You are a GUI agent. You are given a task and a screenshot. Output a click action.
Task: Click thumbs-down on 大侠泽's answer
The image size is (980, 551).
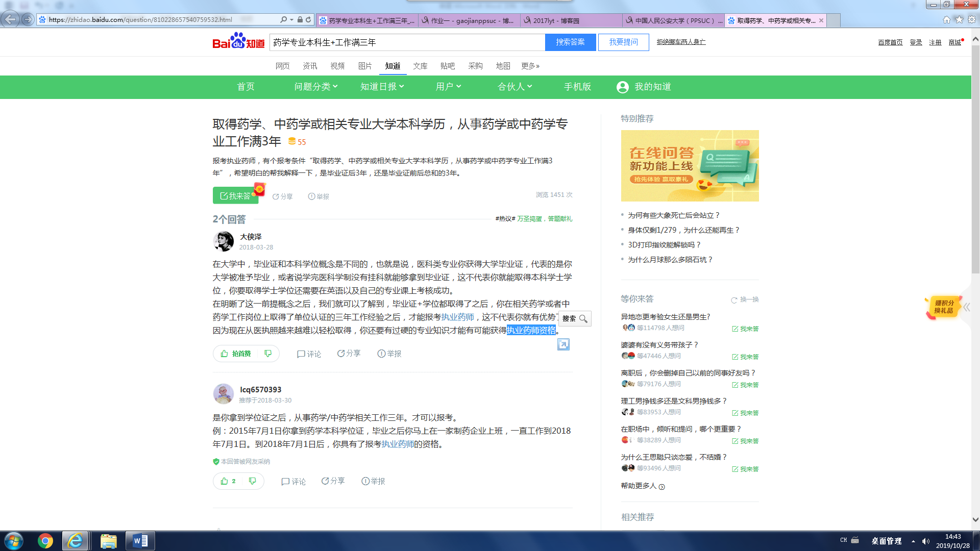coord(268,354)
